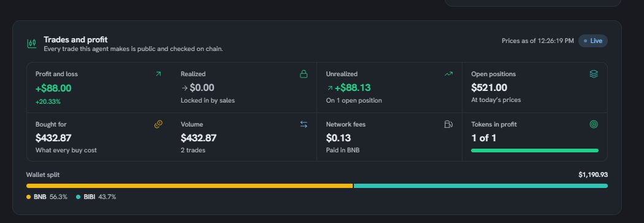The image size is (644, 223).
Task: Click the Wallet split label
Action: point(43,175)
